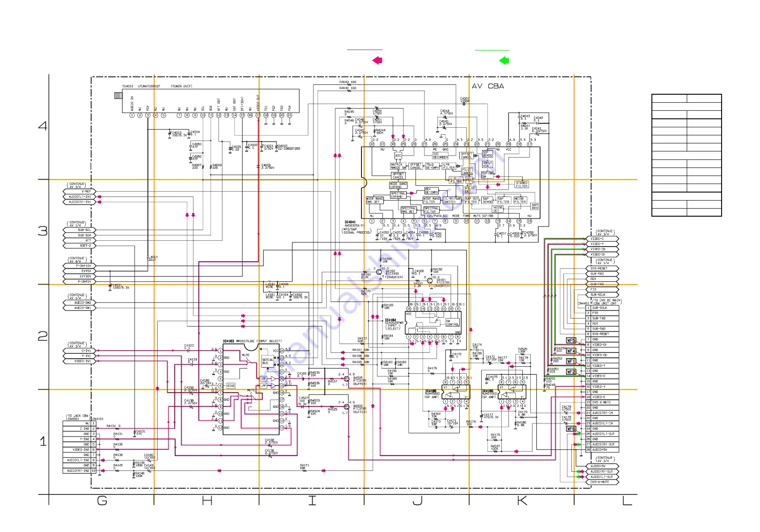Image resolution: width=760 pixels, height=532 pixels.
Task: Click the SIF DEMOD block
Action: (x=487, y=154)
